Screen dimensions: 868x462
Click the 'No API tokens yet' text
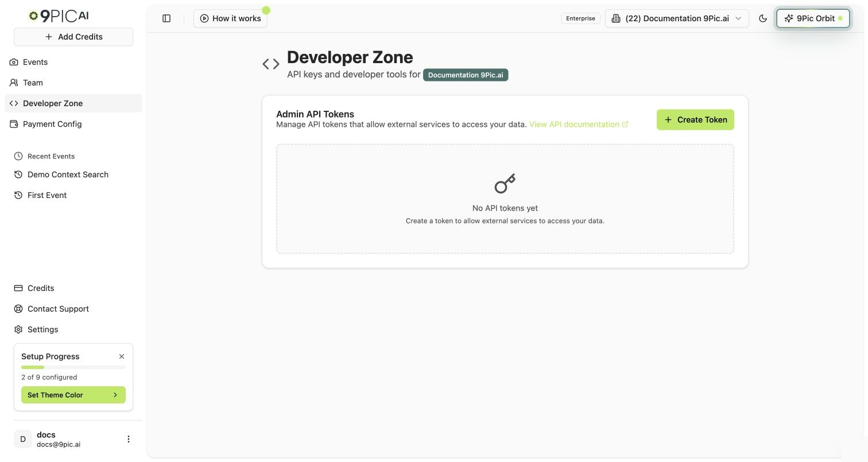click(x=505, y=208)
